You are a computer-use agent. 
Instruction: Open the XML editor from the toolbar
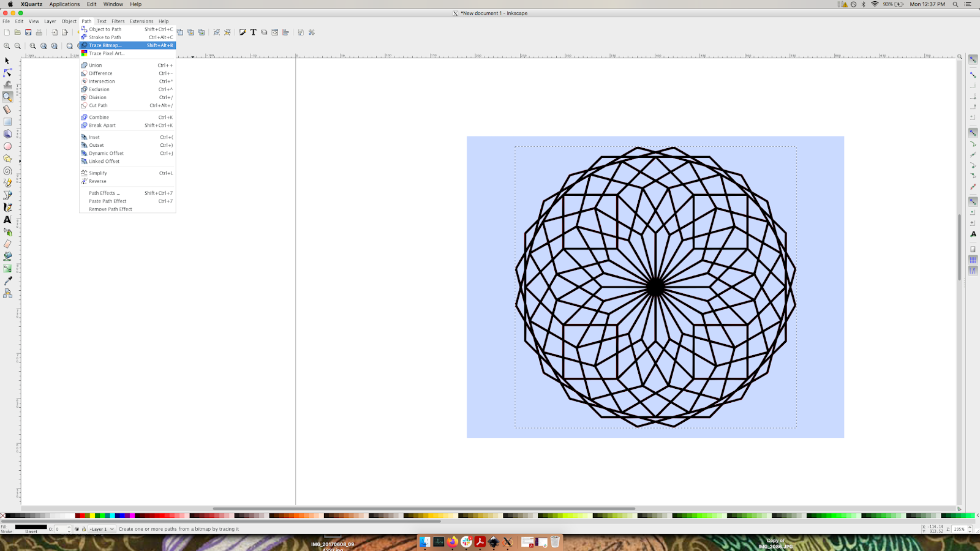click(x=275, y=32)
